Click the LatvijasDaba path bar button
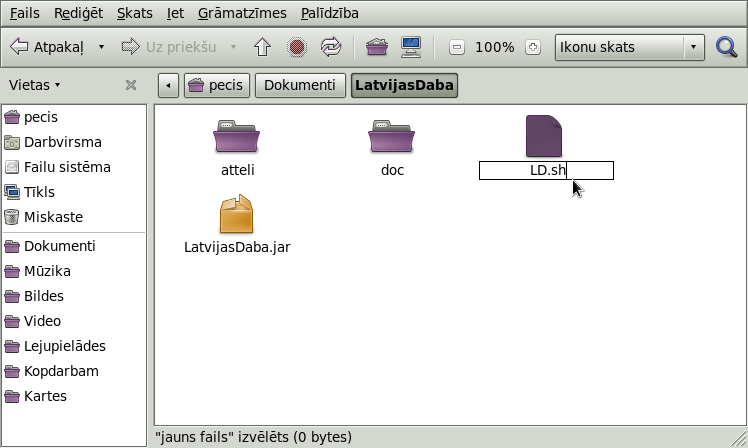This screenshot has height=448, width=748. (405, 85)
